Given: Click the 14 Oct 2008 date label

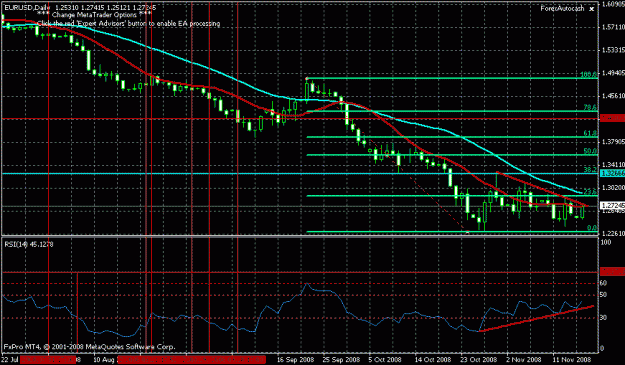Looking at the screenshot, I should pyautogui.click(x=433, y=360).
